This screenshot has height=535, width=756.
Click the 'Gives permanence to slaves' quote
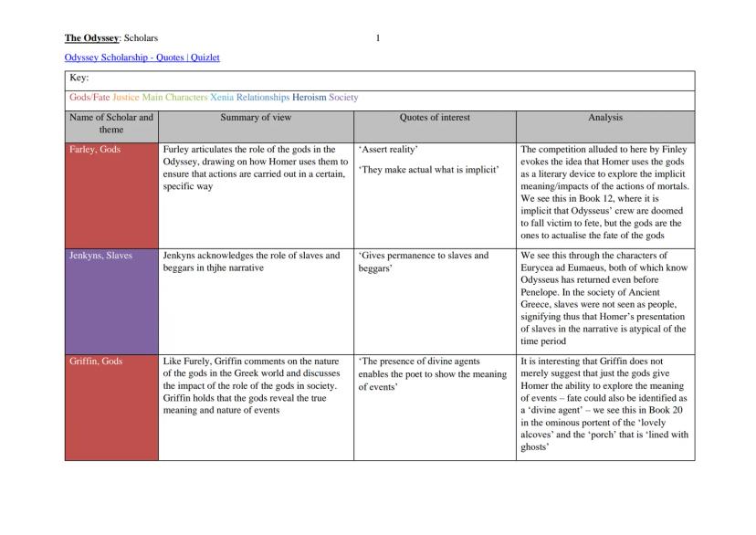tap(423, 256)
